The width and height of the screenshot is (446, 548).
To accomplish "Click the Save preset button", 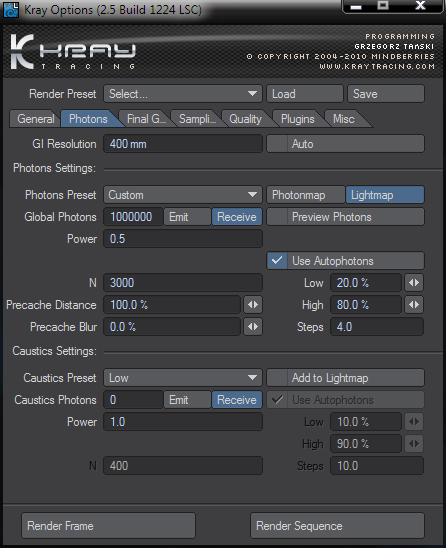I will coord(386,94).
